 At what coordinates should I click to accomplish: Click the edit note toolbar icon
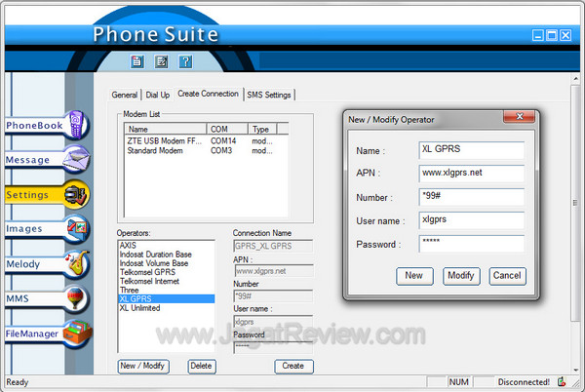[161, 61]
